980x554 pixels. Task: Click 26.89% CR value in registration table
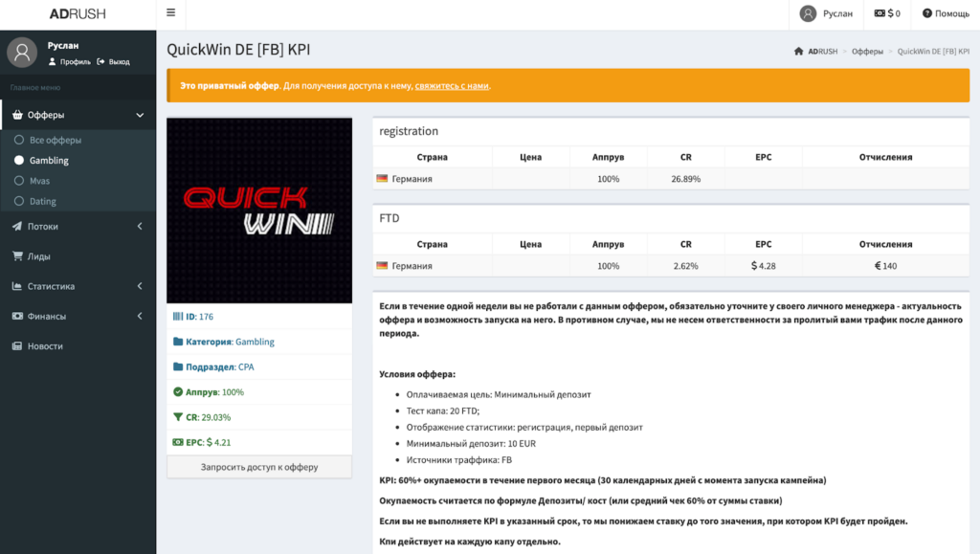pos(685,179)
